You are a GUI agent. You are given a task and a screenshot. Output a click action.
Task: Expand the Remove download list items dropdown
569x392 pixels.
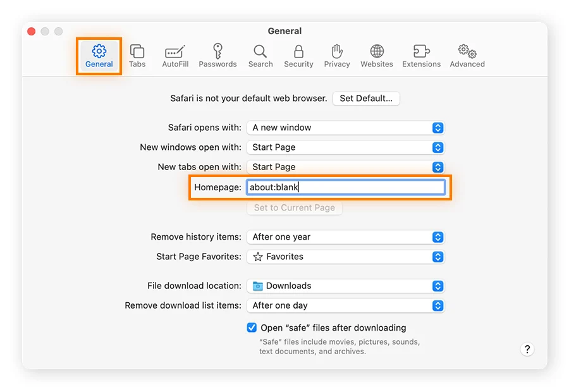point(345,305)
